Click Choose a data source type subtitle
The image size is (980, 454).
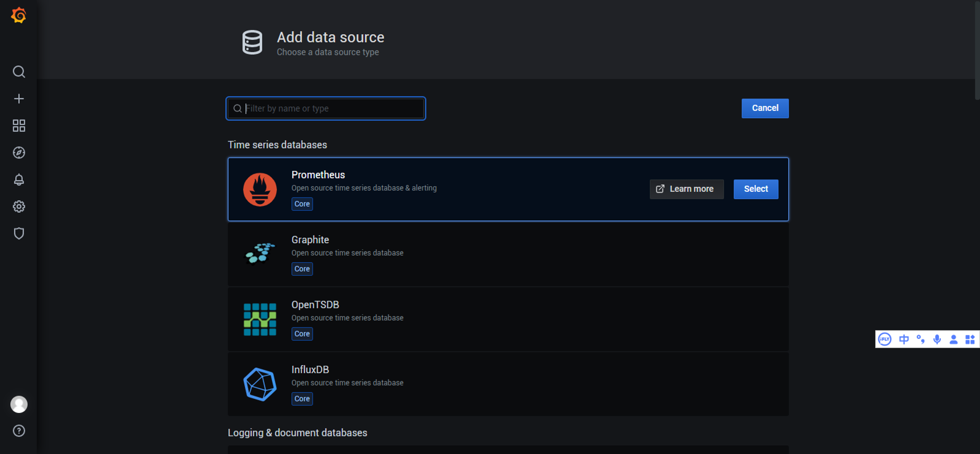point(328,52)
